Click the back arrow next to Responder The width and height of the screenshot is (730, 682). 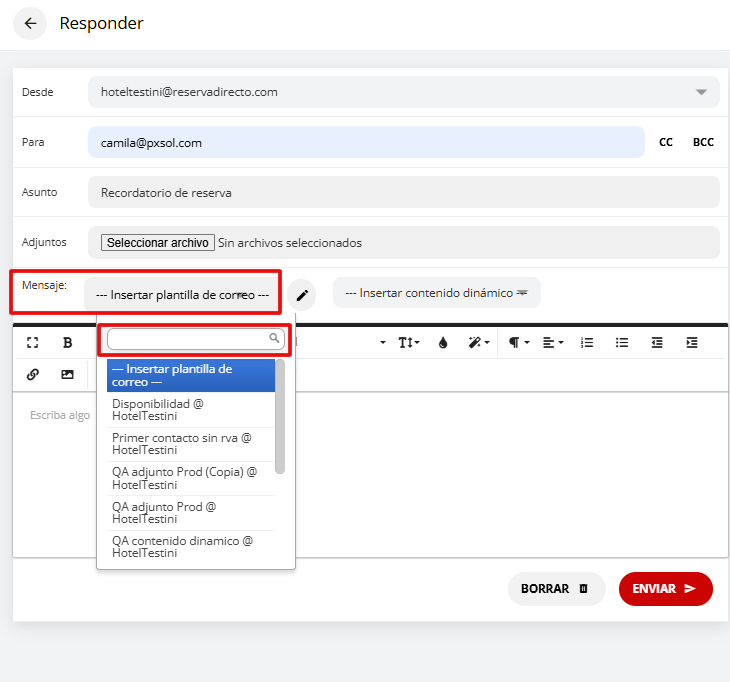point(30,24)
